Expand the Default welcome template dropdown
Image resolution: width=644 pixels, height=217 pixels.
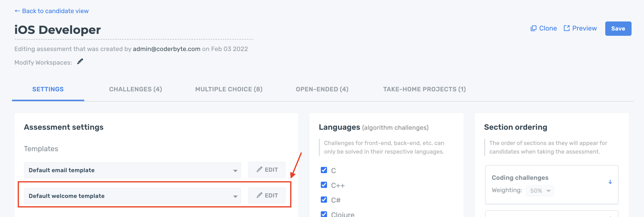click(132, 196)
